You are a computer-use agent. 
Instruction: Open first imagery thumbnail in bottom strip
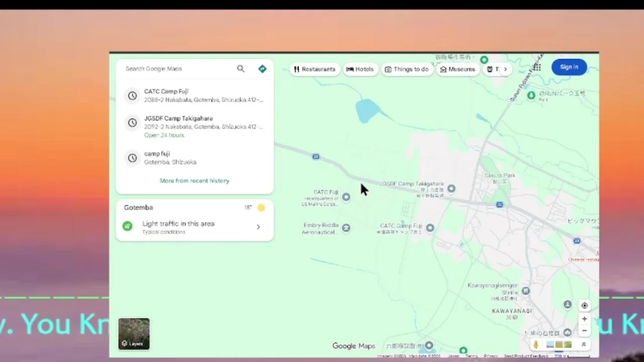tap(550, 344)
